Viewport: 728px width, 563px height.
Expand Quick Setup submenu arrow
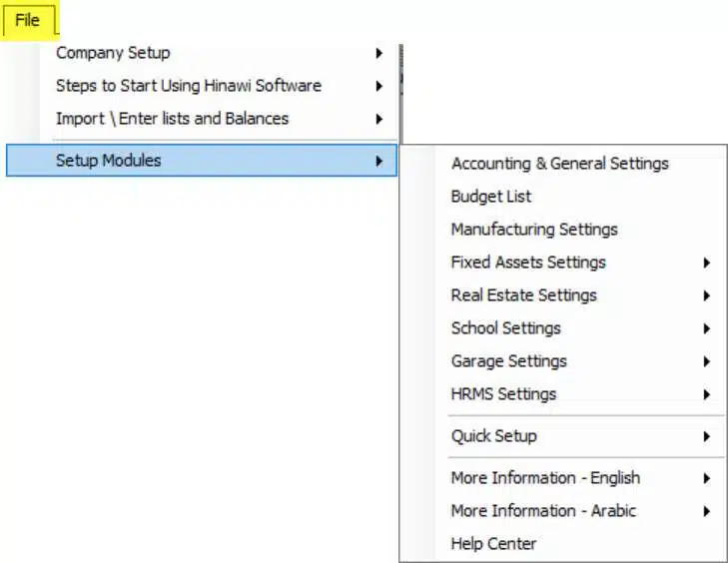706,436
